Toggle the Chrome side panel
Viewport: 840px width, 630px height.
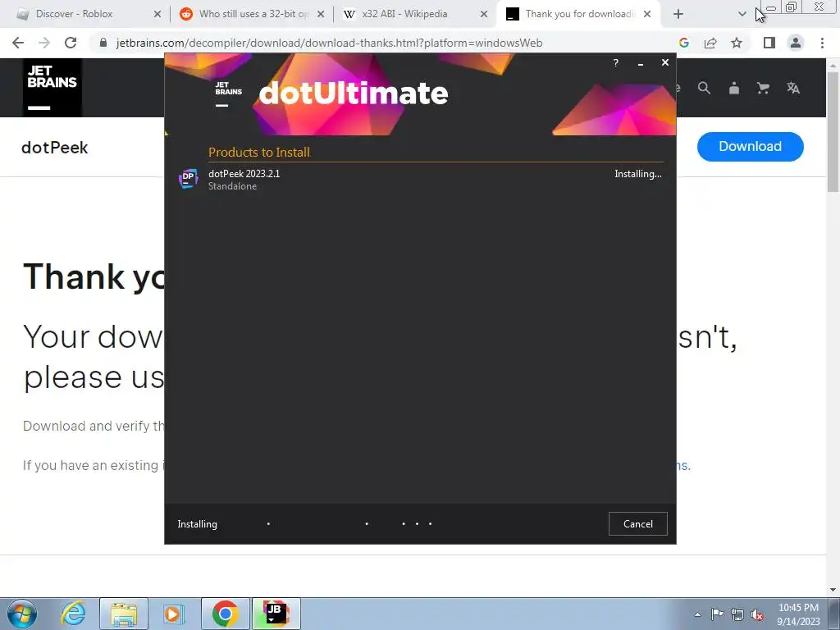tap(769, 43)
